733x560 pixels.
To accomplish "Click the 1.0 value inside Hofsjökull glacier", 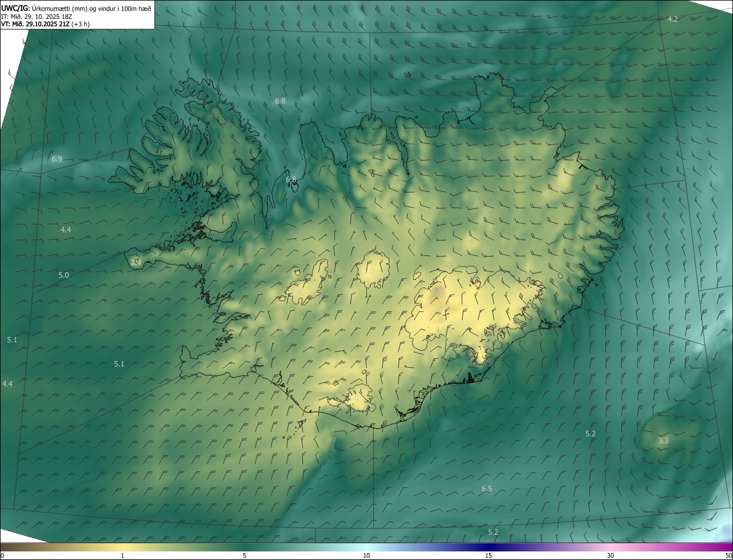I will pyautogui.click(x=369, y=271).
